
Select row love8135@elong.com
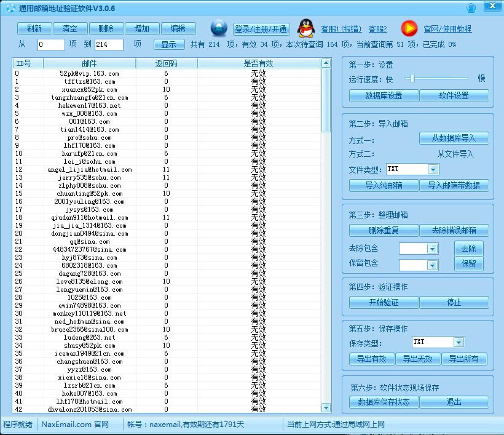coord(167,281)
